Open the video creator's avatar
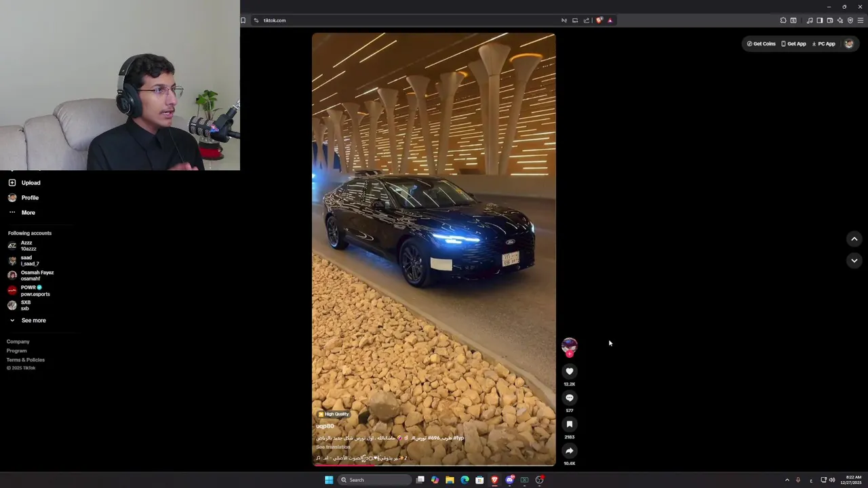The height and width of the screenshot is (488, 868). click(570, 346)
